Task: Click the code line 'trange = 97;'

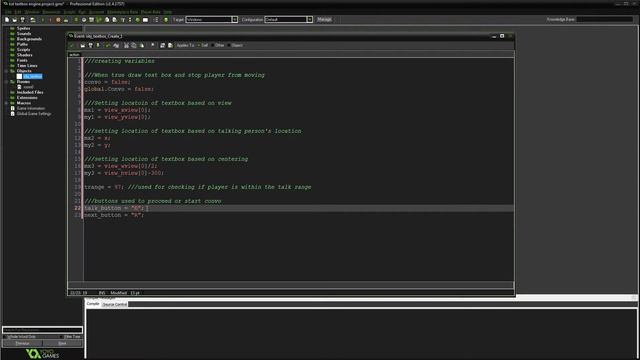Action: click(x=103, y=187)
